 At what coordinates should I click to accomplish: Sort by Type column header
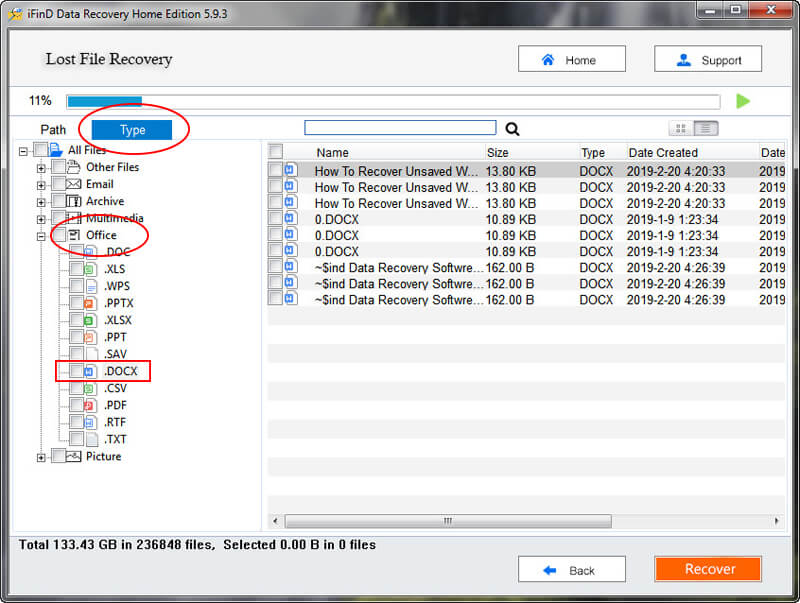pyautogui.click(x=593, y=153)
